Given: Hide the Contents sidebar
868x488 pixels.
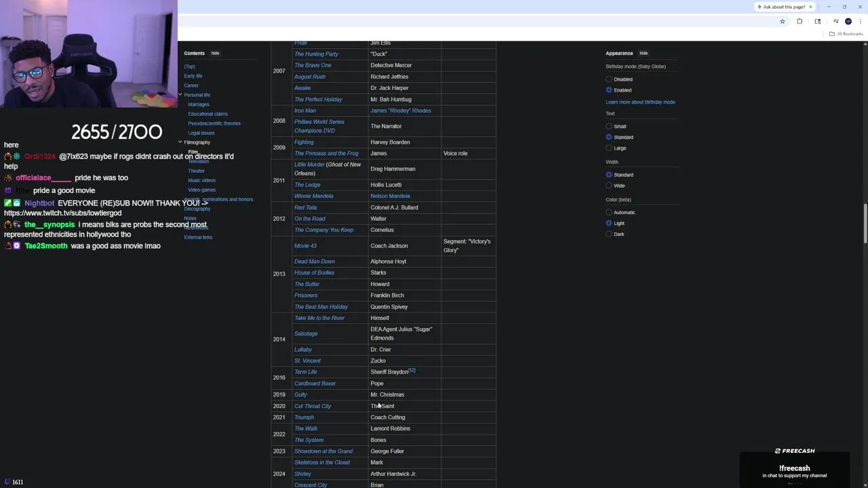Looking at the screenshot, I should [x=215, y=54].
